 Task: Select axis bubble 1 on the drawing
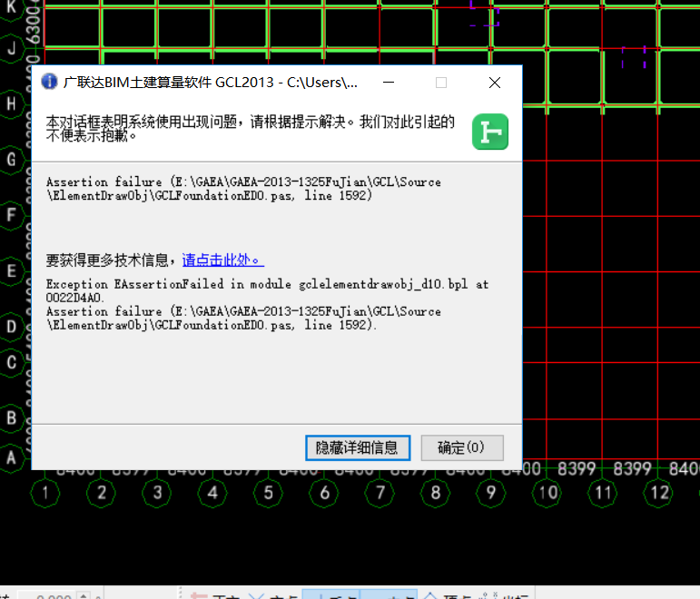[x=45, y=493]
